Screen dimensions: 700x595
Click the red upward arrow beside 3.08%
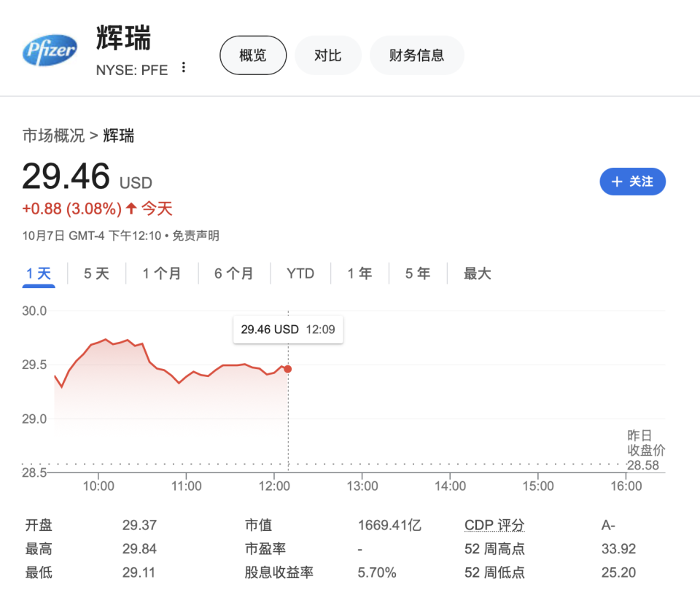click(131, 208)
